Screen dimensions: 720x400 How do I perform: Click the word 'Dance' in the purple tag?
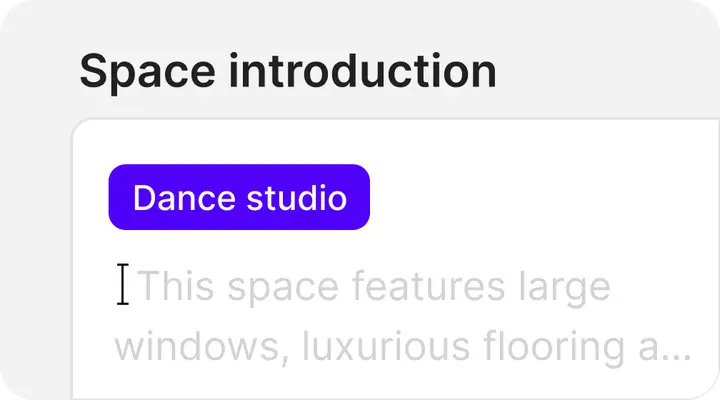pyautogui.click(x=181, y=197)
